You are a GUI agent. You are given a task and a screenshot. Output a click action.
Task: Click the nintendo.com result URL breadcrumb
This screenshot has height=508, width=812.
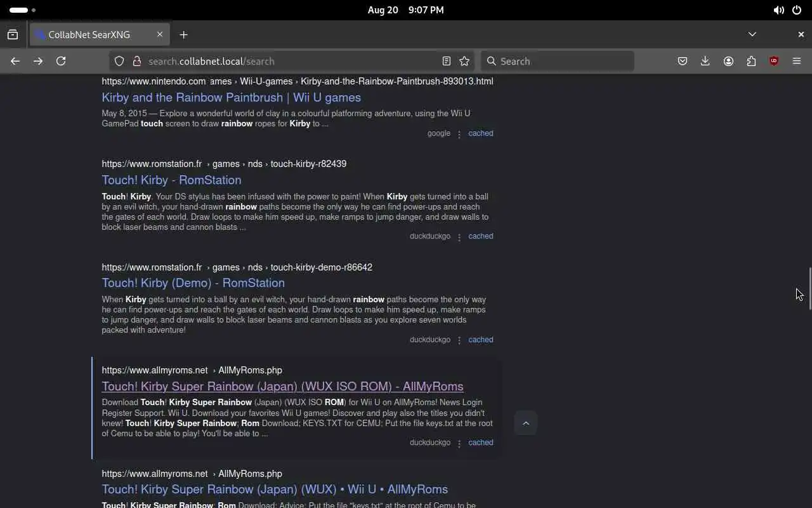coord(297,81)
